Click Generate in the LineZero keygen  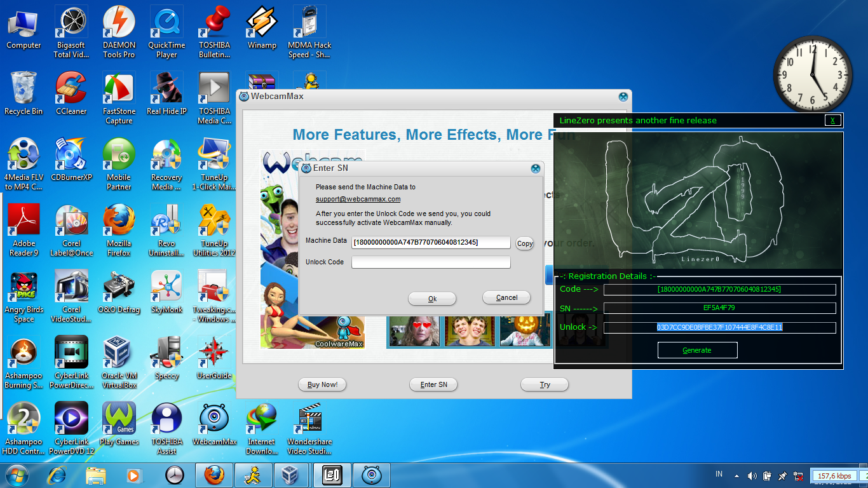tap(697, 349)
